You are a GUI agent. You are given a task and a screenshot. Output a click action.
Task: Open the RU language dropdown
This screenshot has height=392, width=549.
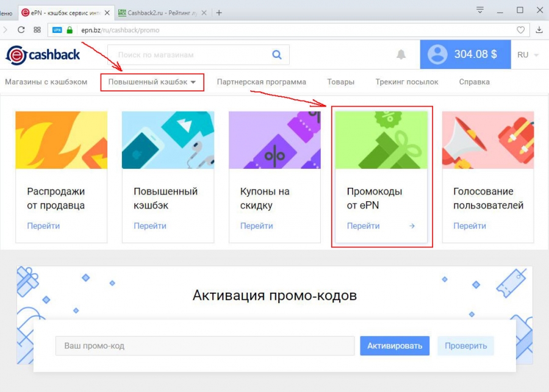pyautogui.click(x=528, y=55)
